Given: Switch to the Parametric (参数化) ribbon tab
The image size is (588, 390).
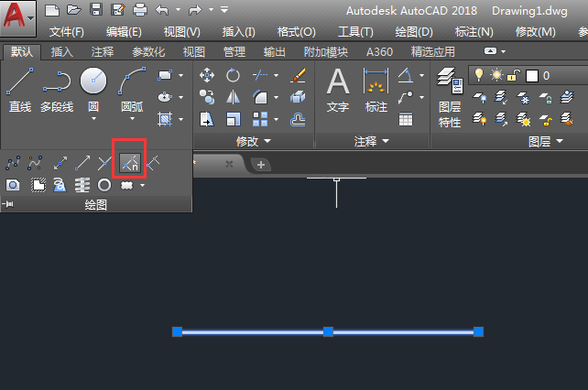Looking at the screenshot, I should (148, 52).
